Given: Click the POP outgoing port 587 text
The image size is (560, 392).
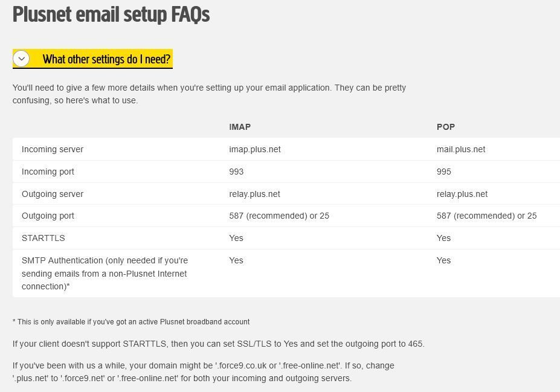Looking at the screenshot, I should (x=486, y=216).
